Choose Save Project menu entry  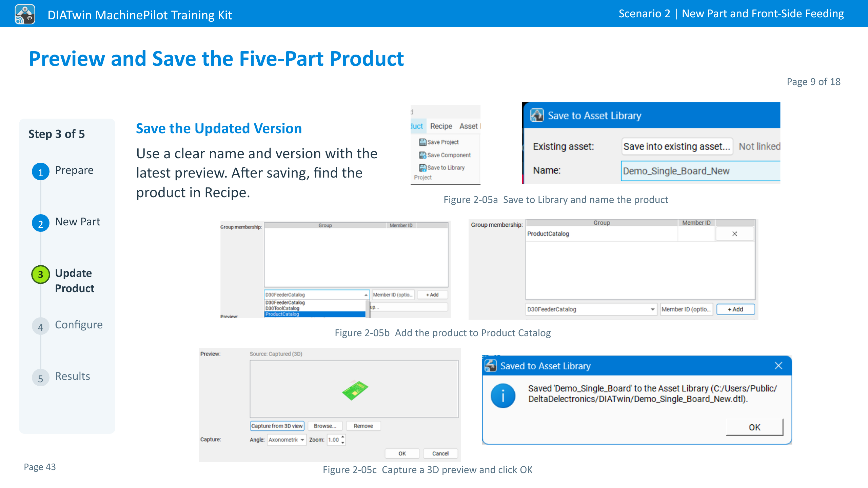[439, 142]
